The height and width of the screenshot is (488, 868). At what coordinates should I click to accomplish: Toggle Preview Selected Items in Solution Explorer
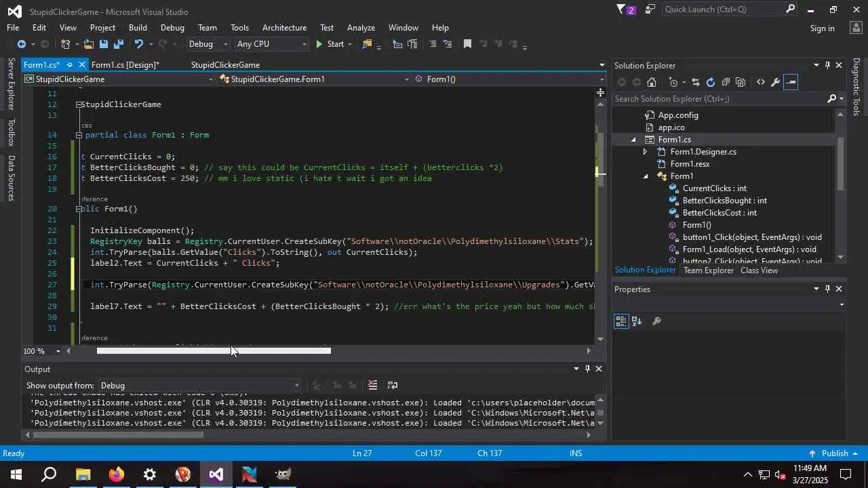pos(791,82)
